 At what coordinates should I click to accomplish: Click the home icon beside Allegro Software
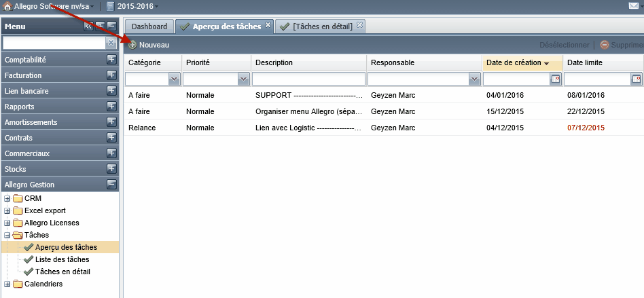(x=7, y=6)
